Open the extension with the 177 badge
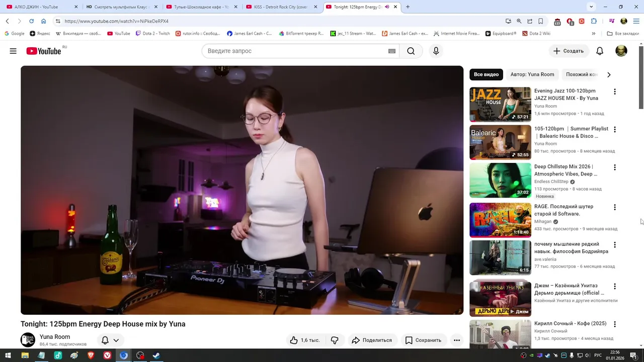This screenshot has height=362, width=644. click(x=557, y=22)
